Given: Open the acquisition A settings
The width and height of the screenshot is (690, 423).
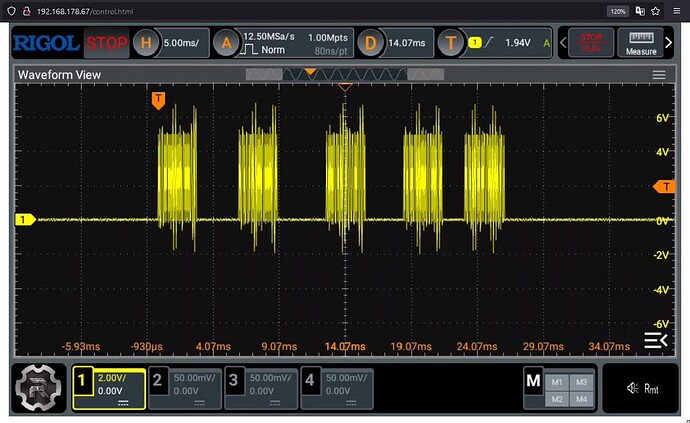Looking at the screenshot, I should (x=227, y=44).
